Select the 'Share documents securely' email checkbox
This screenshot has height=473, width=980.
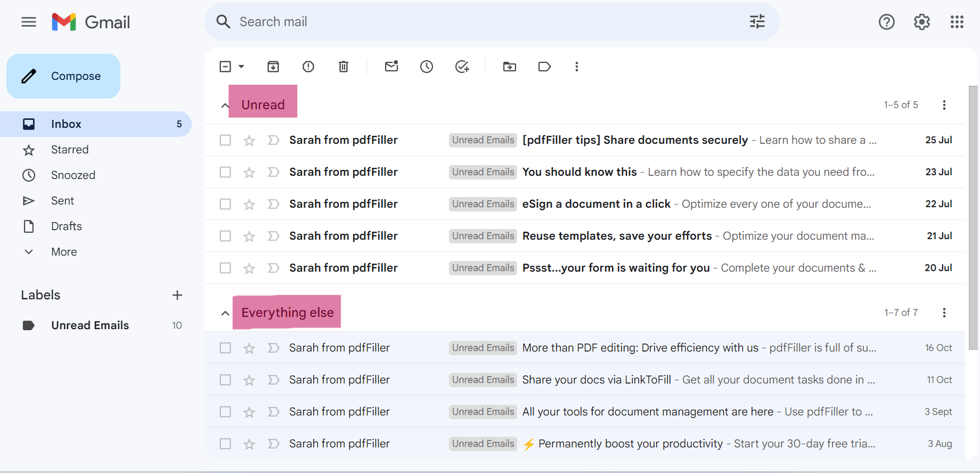click(x=225, y=140)
